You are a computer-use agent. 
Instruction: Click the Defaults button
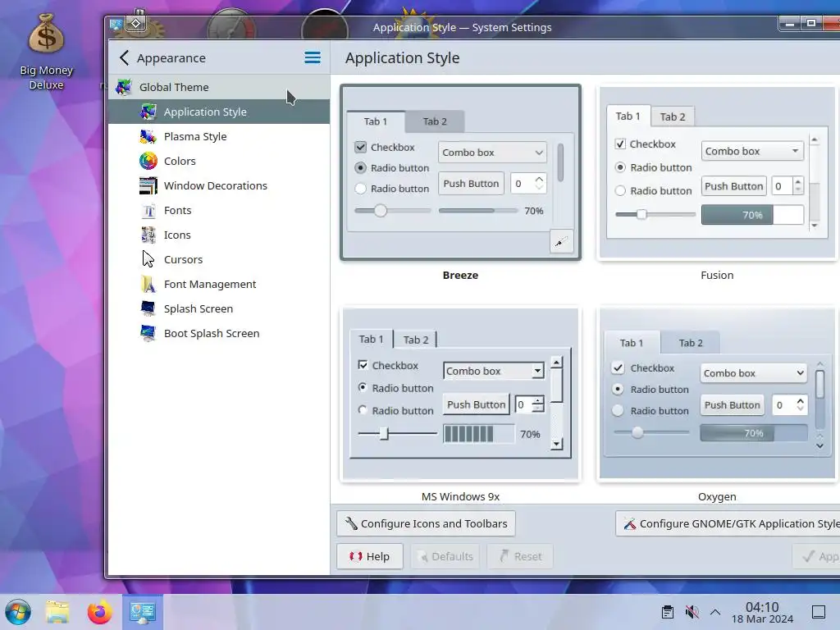coord(445,556)
